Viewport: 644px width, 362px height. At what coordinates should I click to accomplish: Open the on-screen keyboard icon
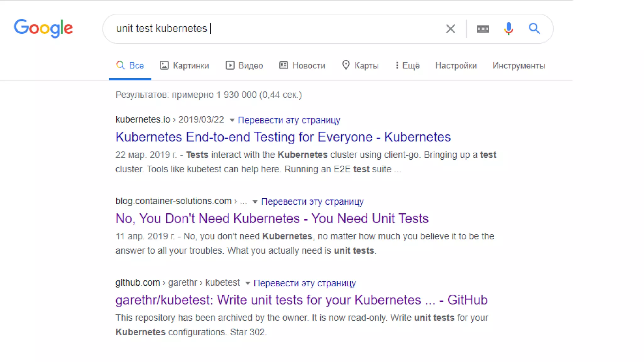pos(483,29)
